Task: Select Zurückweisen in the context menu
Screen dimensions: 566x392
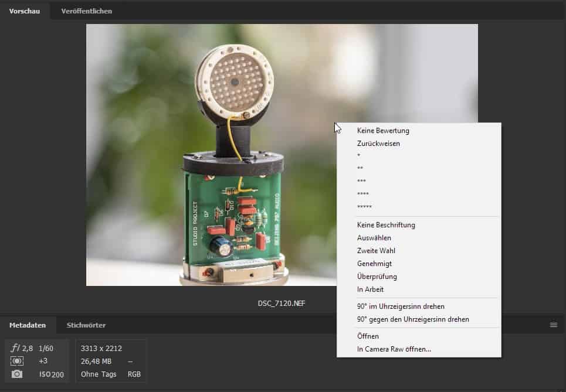Action: [378, 144]
